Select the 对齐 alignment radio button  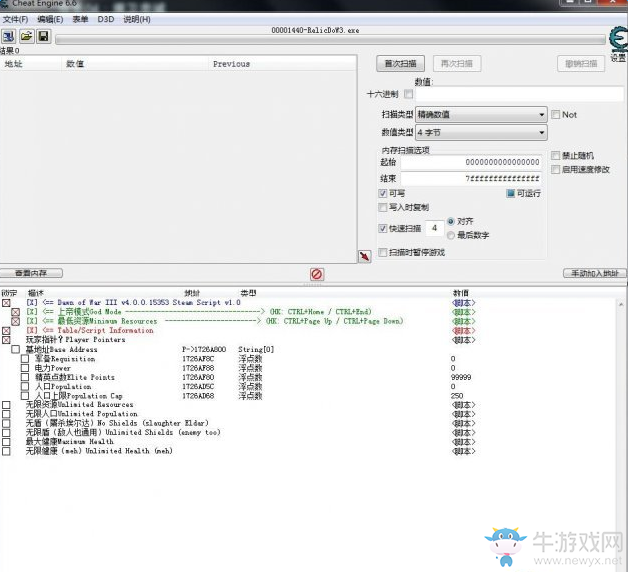click(x=451, y=221)
